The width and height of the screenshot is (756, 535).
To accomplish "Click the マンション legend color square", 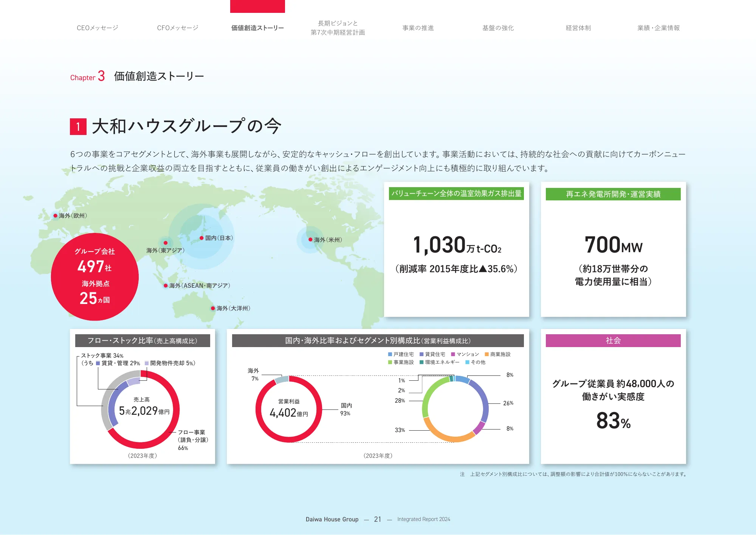I will coord(453,354).
